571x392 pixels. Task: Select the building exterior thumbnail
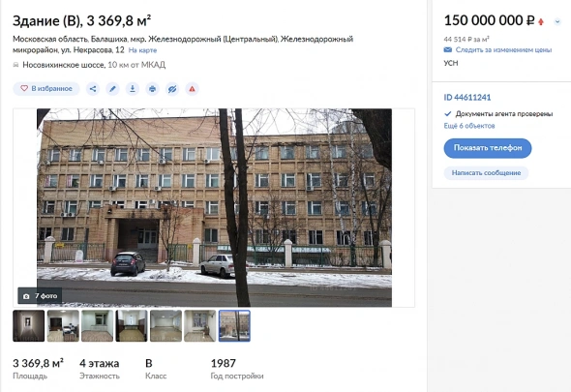[234, 325]
